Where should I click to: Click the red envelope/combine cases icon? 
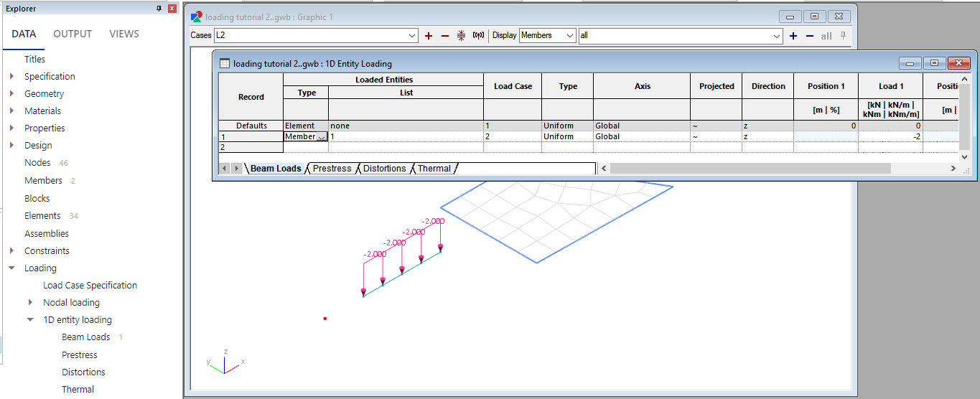click(461, 35)
